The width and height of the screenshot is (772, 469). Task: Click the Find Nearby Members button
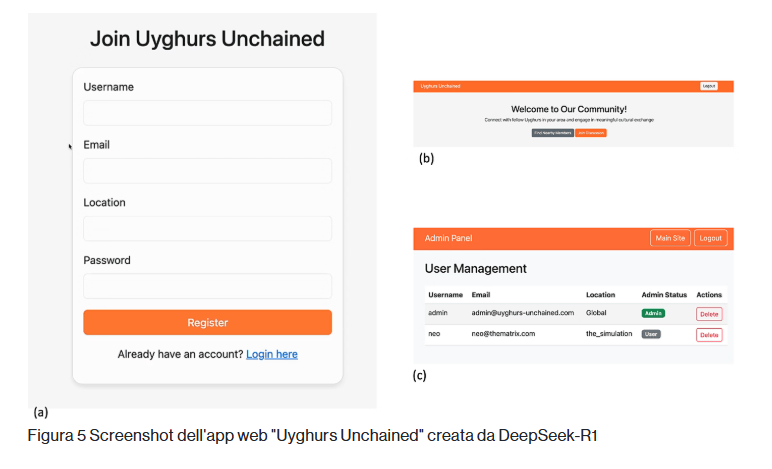coord(552,132)
